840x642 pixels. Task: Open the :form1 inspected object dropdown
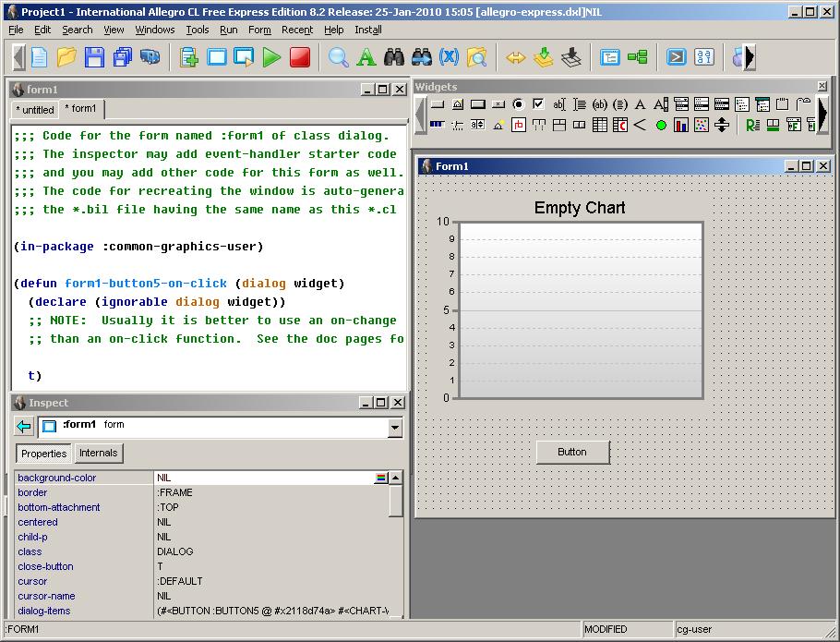pos(395,428)
